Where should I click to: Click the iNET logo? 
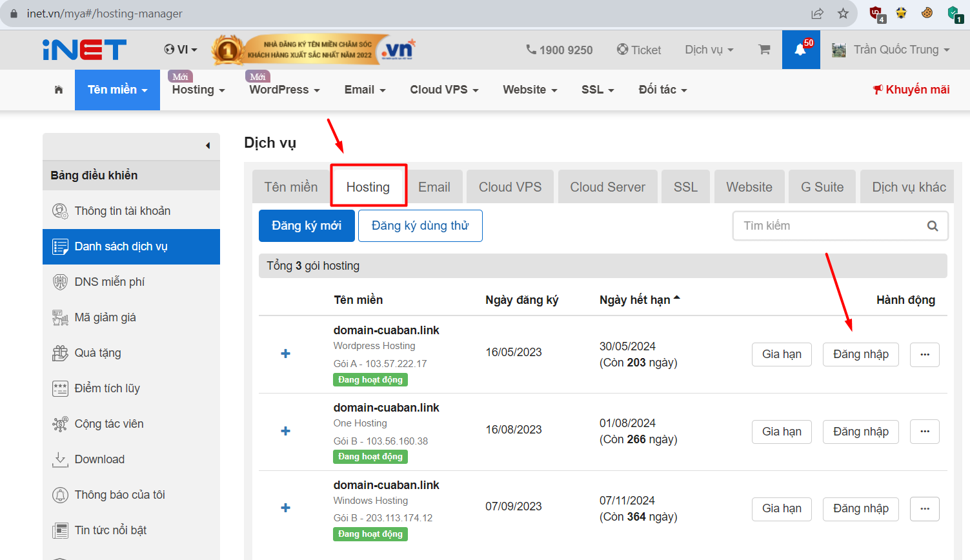point(85,50)
